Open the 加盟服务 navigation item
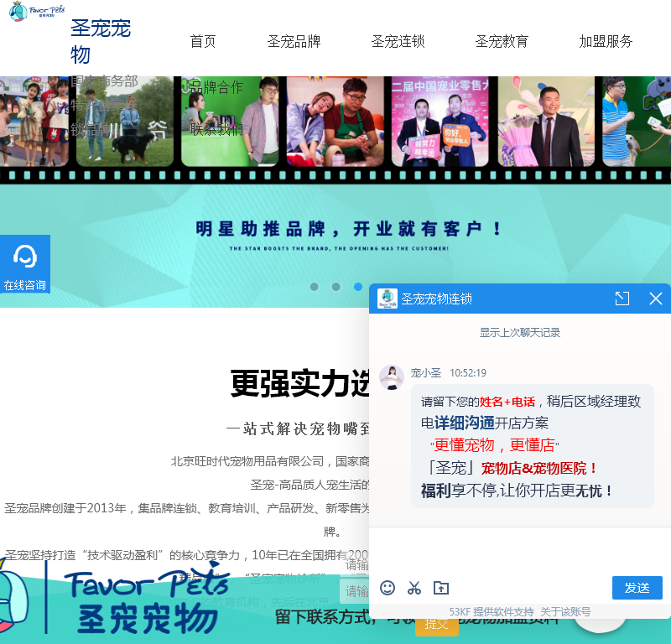The image size is (671, 644). pos(606,41)
